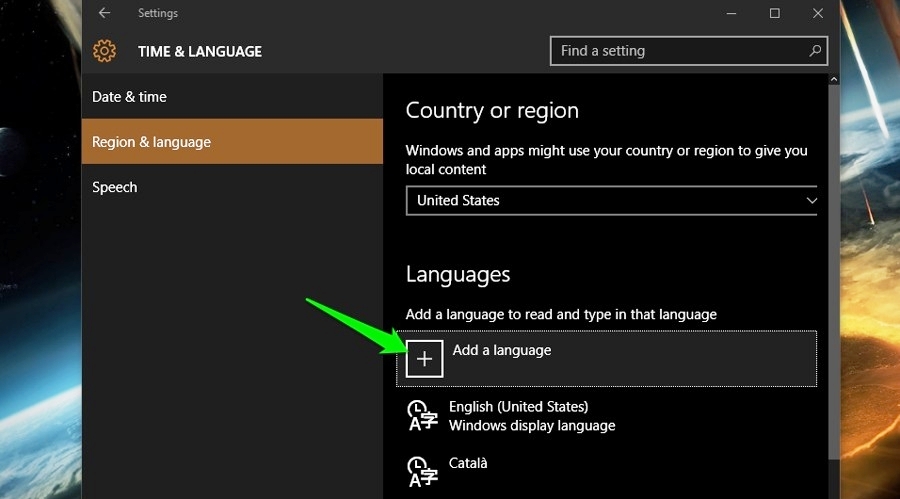Click the Windows display language label
Screen dimensions: 900x499
point(532,425)
